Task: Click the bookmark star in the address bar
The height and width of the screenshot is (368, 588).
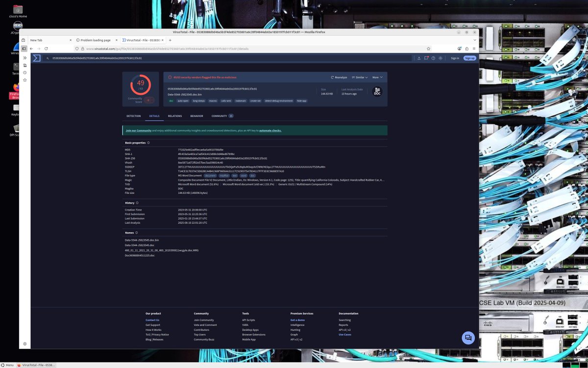Action: click(x=428, y=49)
